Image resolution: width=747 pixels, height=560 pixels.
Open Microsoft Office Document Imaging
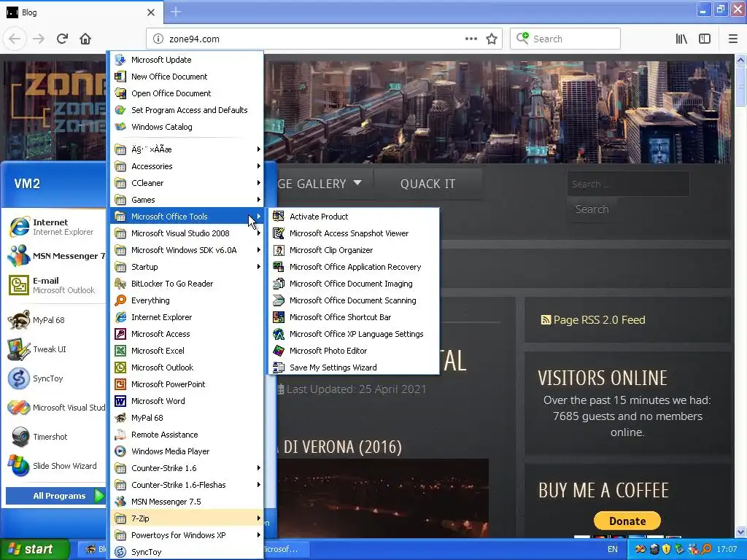click(354, 284)
